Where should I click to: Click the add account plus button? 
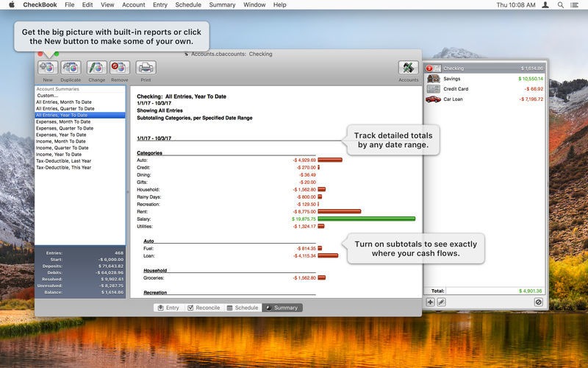click(431, 302)
